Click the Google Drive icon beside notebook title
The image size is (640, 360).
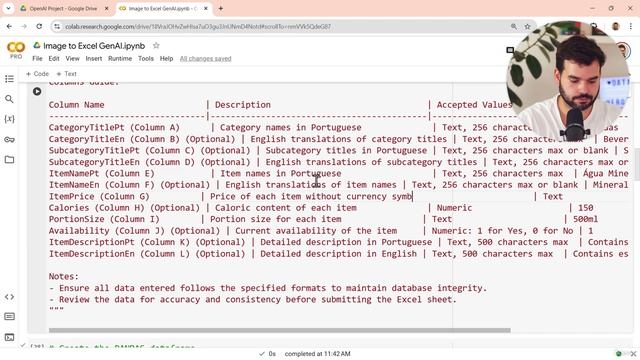pos(37,45)
